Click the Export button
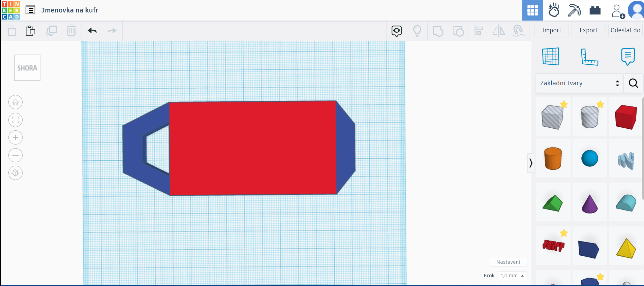644x286 pixels. click(x=588, y=30)
